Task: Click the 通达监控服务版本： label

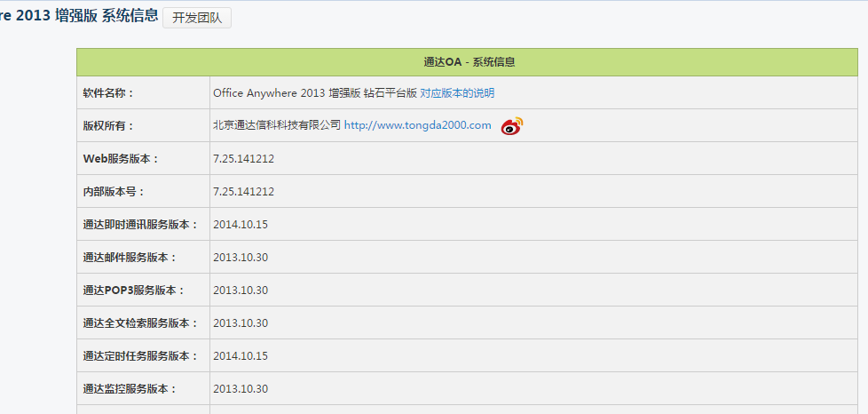Action: (130, 389)
